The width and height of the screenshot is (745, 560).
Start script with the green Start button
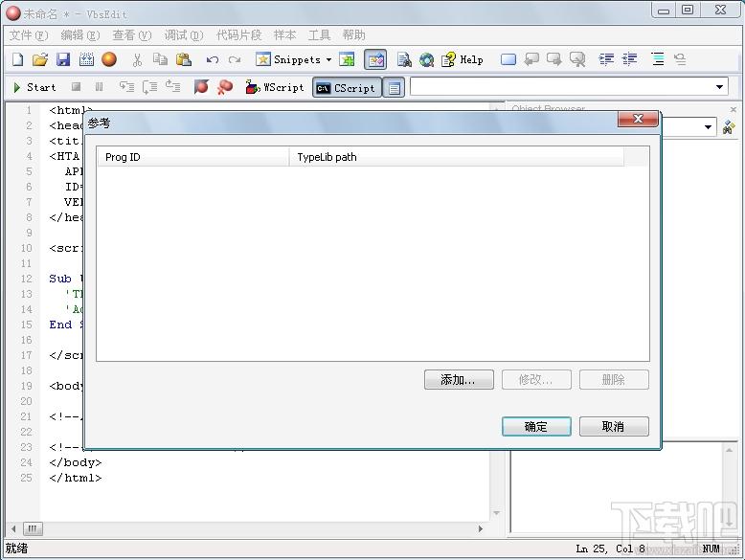point(34,87)
